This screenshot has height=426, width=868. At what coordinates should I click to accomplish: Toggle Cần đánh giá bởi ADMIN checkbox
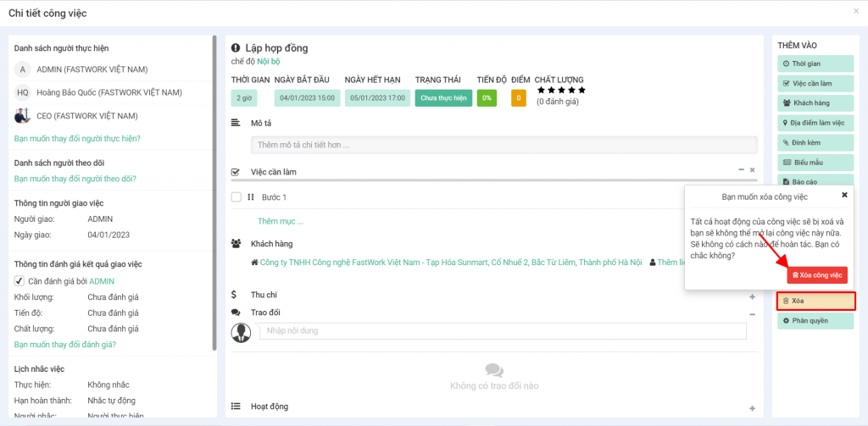[x=19, y=281]
